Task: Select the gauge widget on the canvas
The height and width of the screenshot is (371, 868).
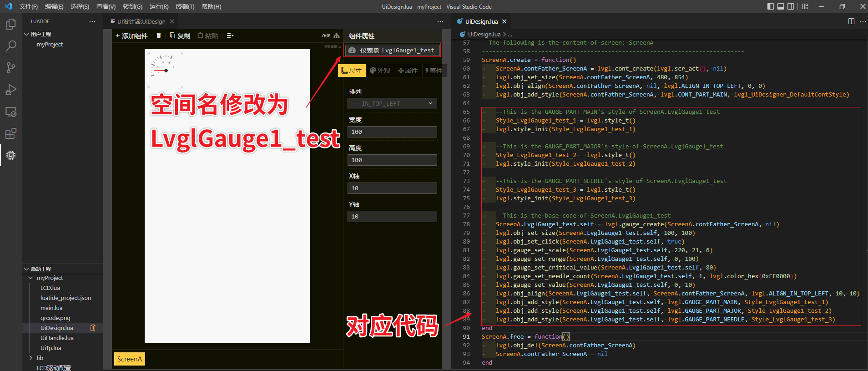Action: point(163,66)
